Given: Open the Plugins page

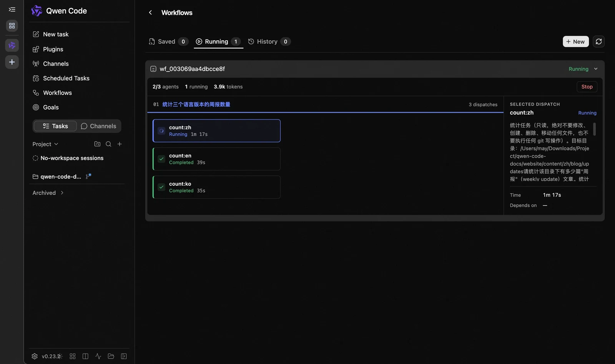Looking at the screenshot, I should [48, 49].
